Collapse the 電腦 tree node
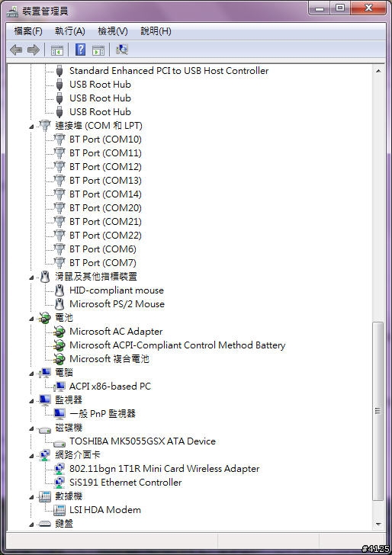 [x=31, y=374]
